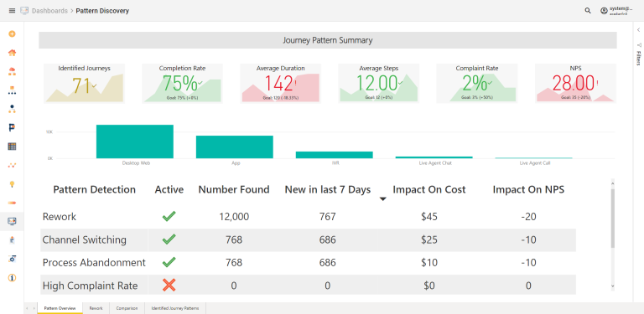The width and height of the screenshot is (644, 314).
Task: Click sort arrow under New in last 7 Days
Action: tap(382, 199)
